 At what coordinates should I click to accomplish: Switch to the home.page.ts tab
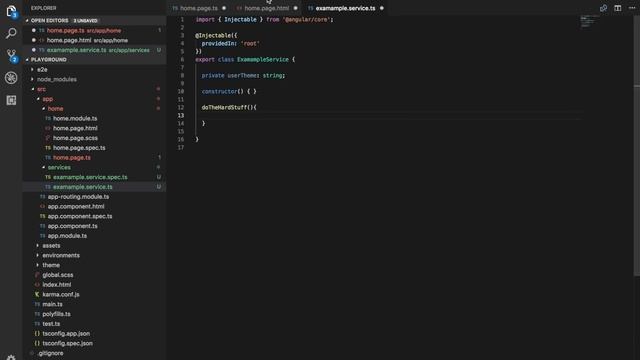coord(199,8)
